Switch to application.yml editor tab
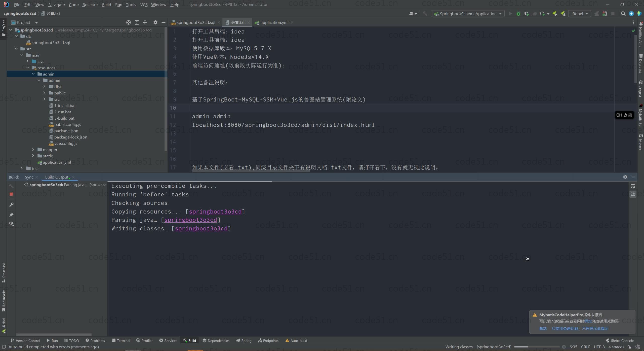 click(274, 22)
